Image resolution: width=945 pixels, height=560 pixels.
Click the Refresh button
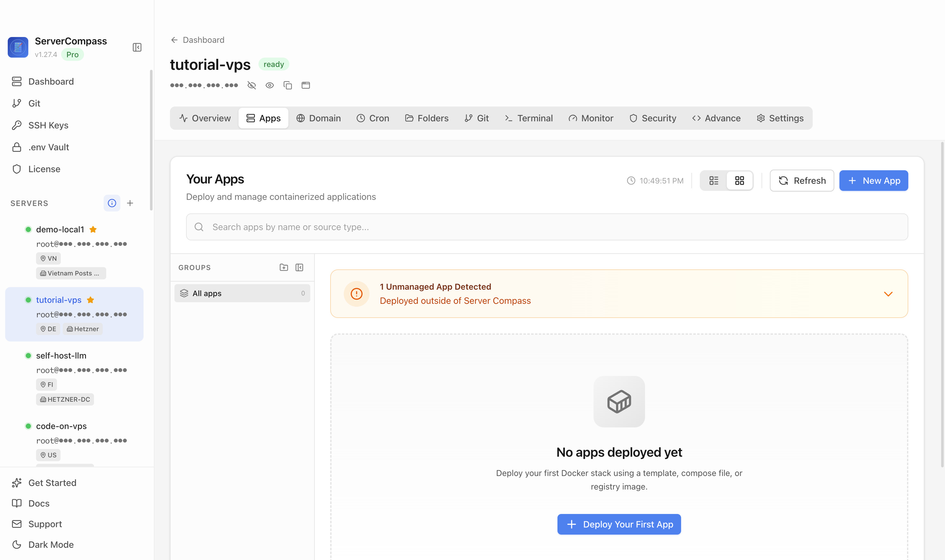tap(802, 181)
